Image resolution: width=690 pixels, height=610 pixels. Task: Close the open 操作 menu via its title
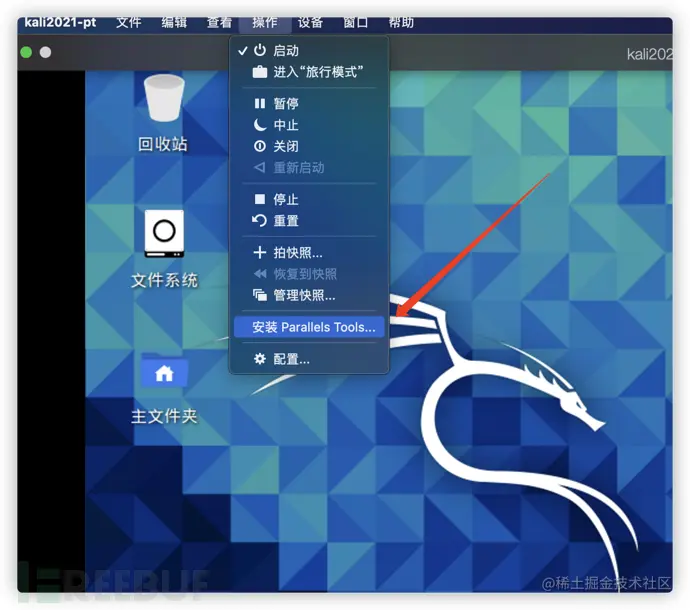265,23
